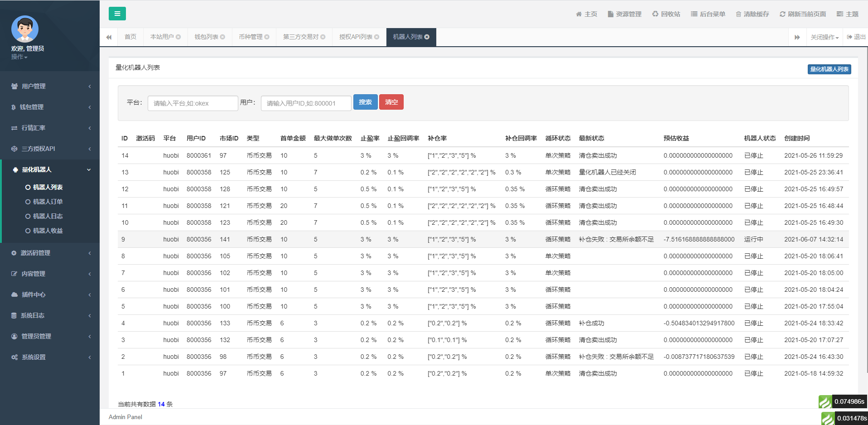The image size is (868, 425).
Task: Open the 后台菜单 backend menu
Action: (708, 14)
